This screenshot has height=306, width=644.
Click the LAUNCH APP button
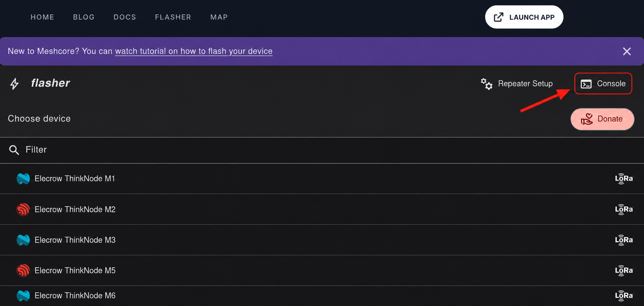pyautogui.click(x=524, y=17)
